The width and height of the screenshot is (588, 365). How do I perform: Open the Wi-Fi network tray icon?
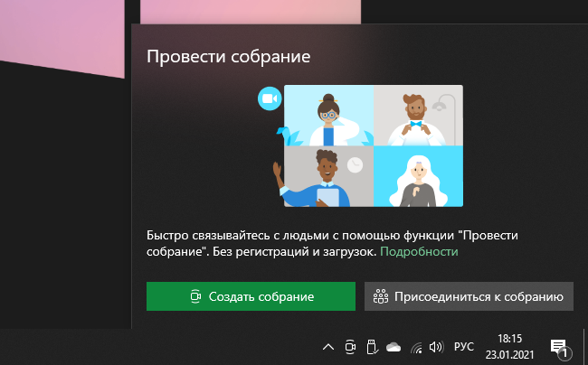(x=416, y=348)
